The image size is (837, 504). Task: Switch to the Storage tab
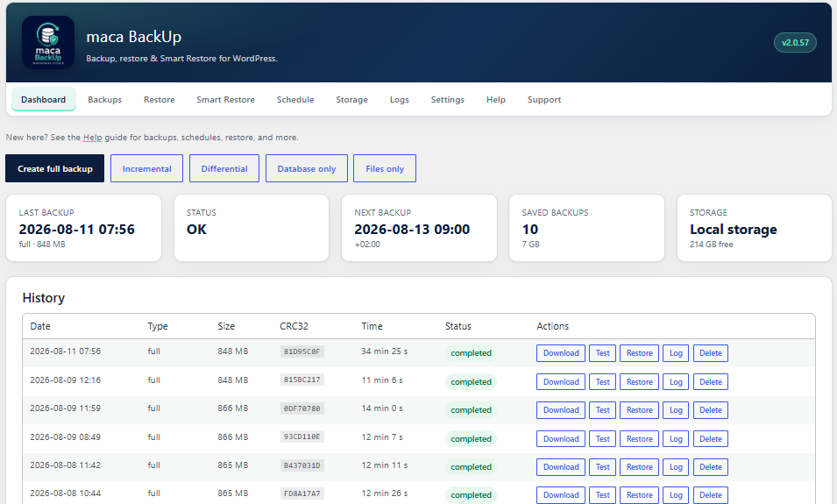[x=351, y=99]
